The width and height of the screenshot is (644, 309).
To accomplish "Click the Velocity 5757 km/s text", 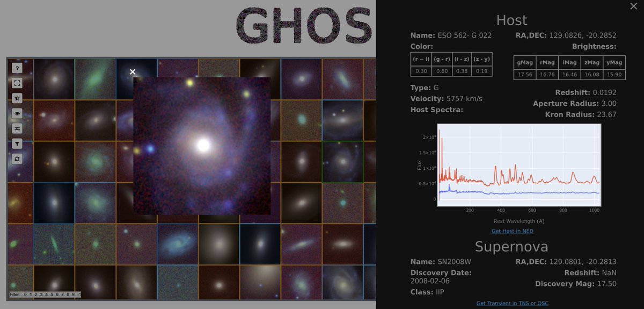I will point(447,98).
